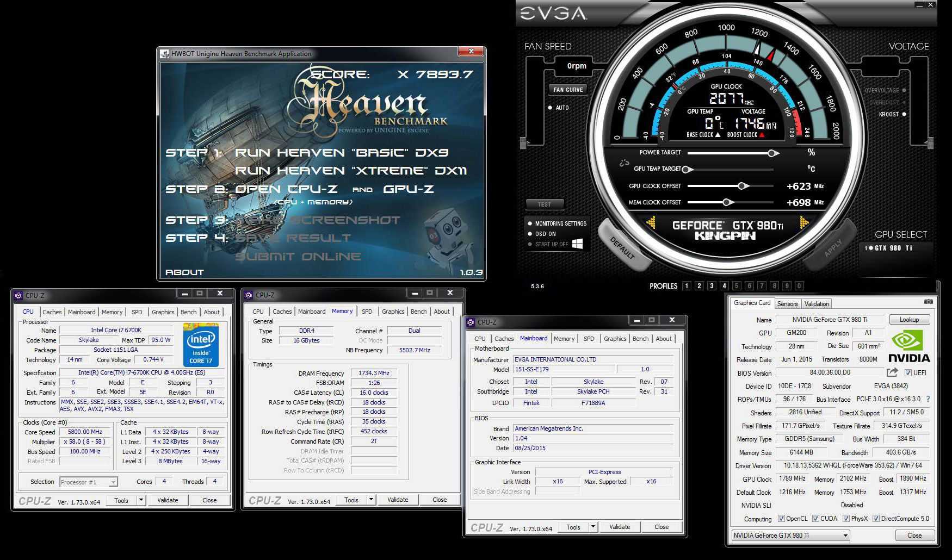Click the Bus Interface question mark icon
The image size is (952, 560).
[x=928, y=399]
